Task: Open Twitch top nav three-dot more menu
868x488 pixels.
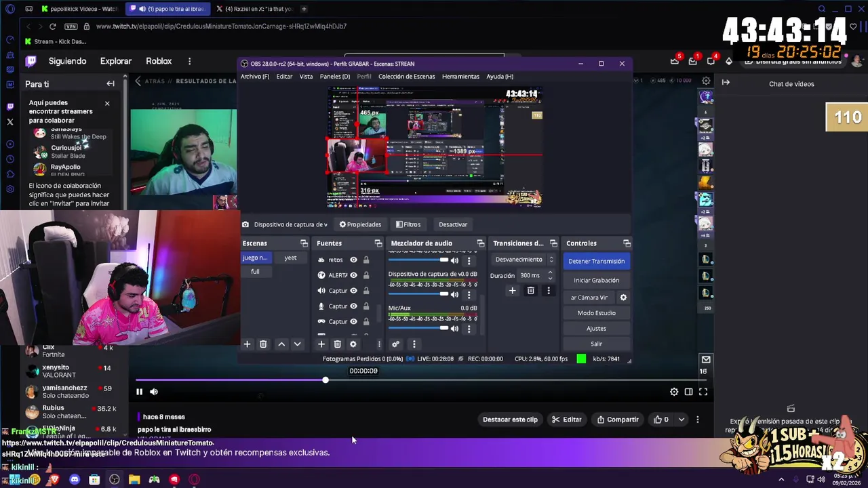Action: tap(190, 61)
